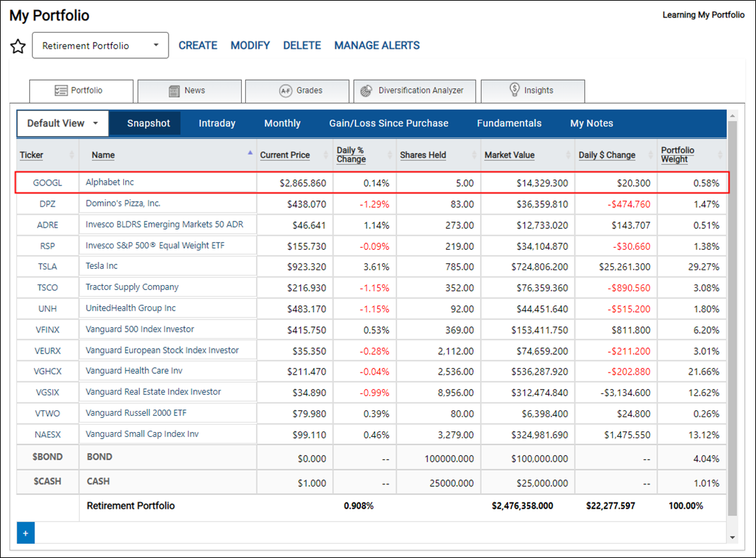Expand the Default View dropdown
Screen dimensions: 756x558
pyautogui.click(x=63, y=123)
